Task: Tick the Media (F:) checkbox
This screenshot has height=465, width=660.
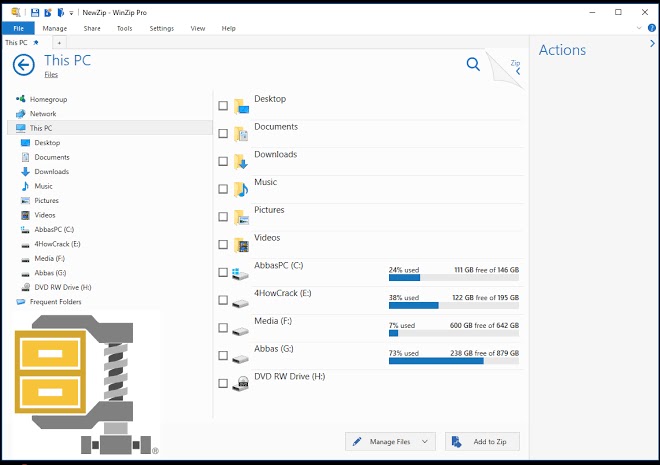Action: [x=223, y=328]
